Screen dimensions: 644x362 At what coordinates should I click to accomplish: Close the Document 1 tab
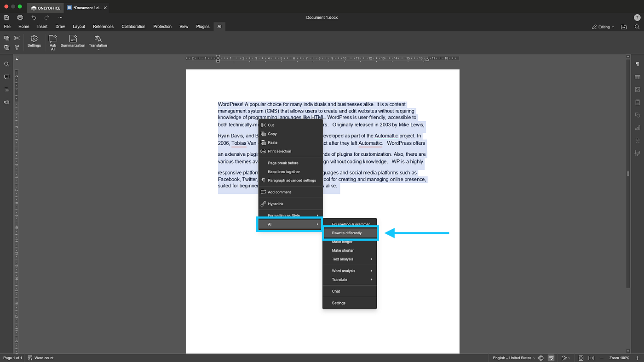tap(105, 8)
